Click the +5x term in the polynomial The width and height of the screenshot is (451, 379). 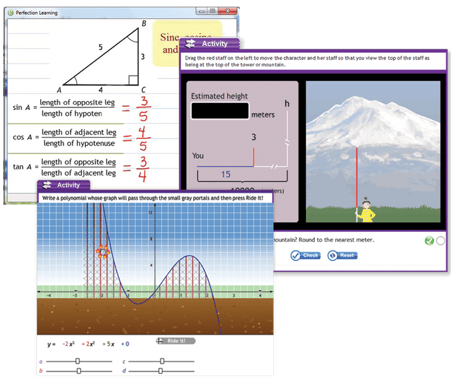[x=108, y=344]
